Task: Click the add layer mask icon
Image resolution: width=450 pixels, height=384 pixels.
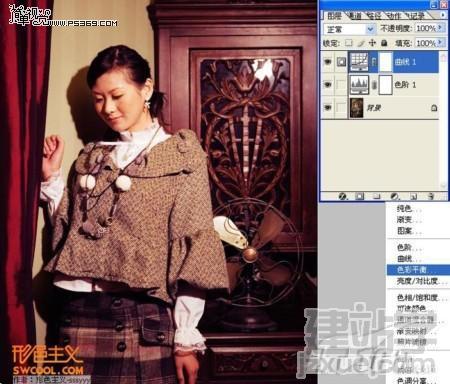Action: pos(360,196)
